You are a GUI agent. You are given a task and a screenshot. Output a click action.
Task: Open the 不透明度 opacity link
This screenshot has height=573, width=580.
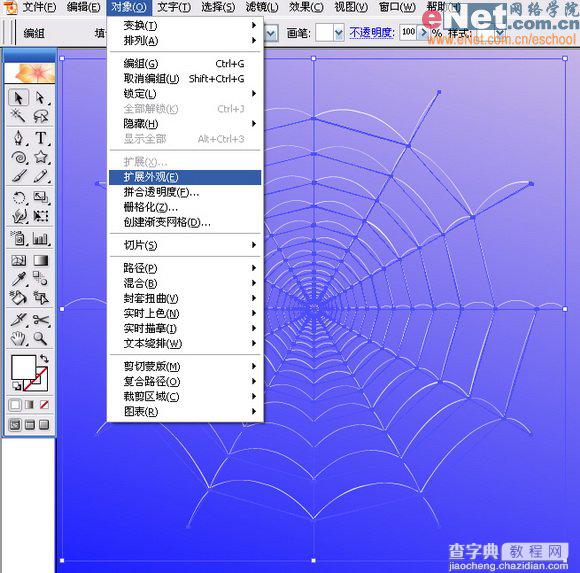pyautogui.click(x=371, y=33)
